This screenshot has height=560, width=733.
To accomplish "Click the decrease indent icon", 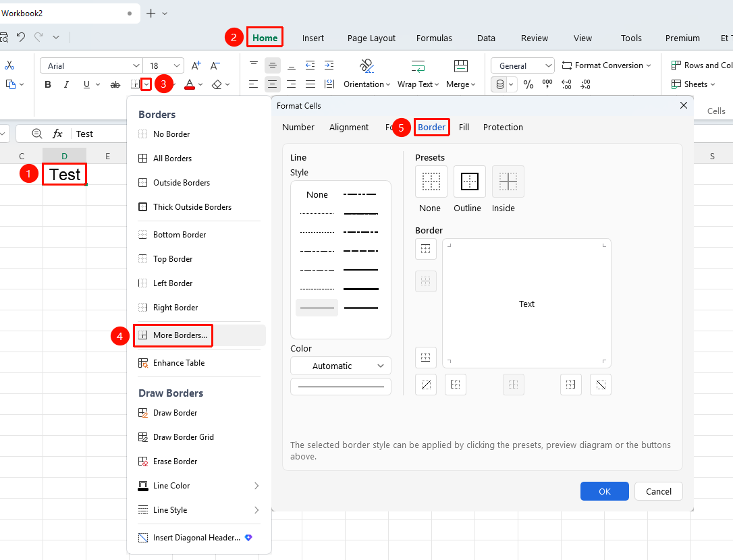I will [310, 65].
